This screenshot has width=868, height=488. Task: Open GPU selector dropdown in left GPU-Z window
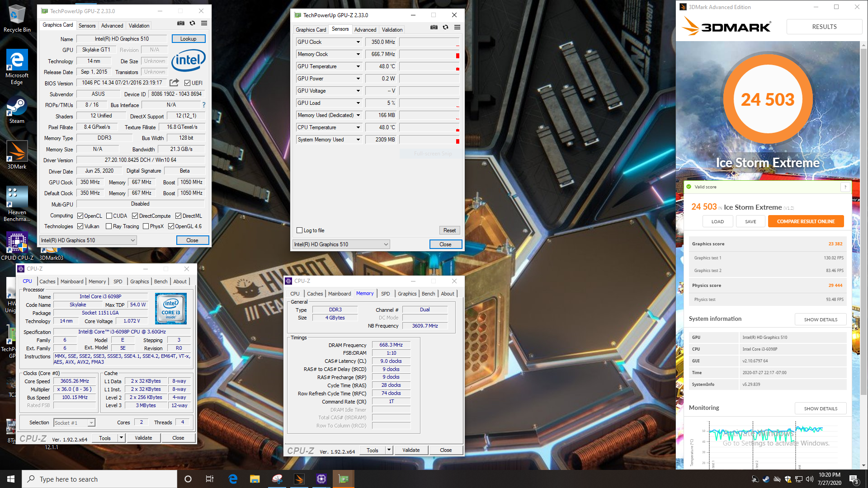pyautogui.click(x=88, y=240)
